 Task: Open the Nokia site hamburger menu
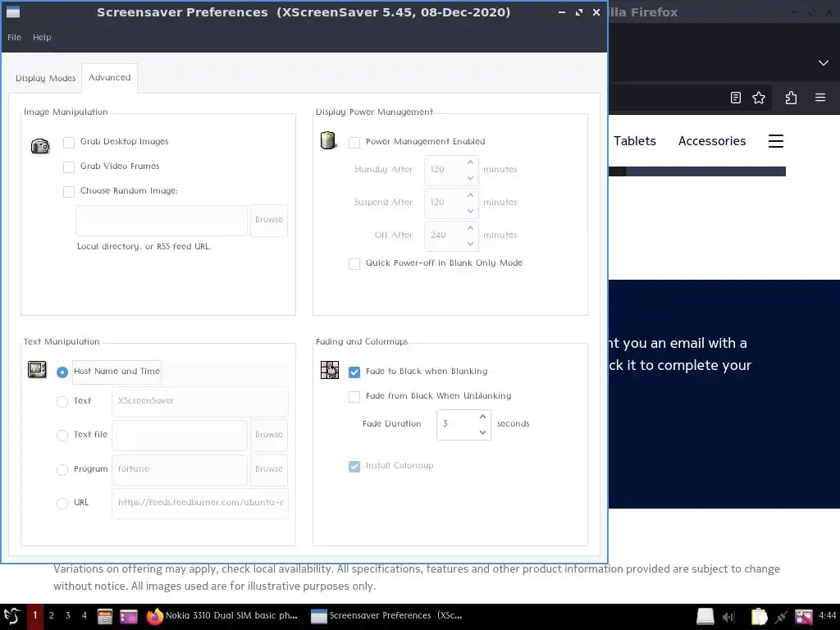click(776, 141)
